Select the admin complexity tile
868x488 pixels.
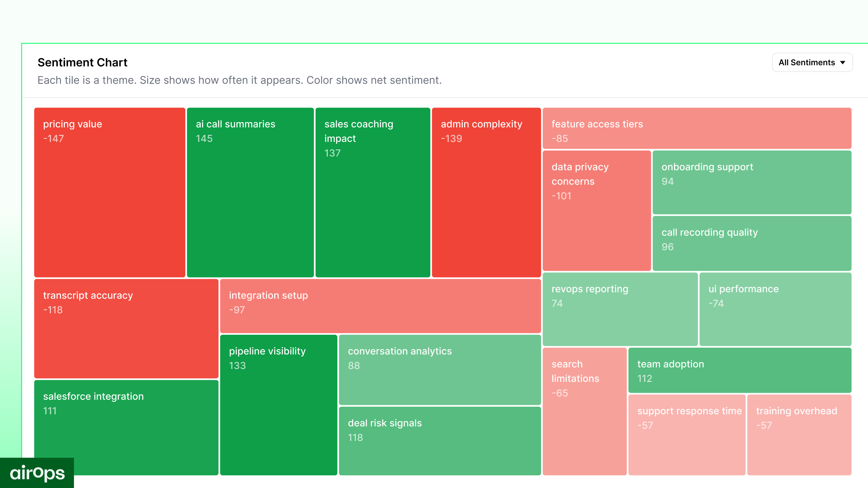486,192
